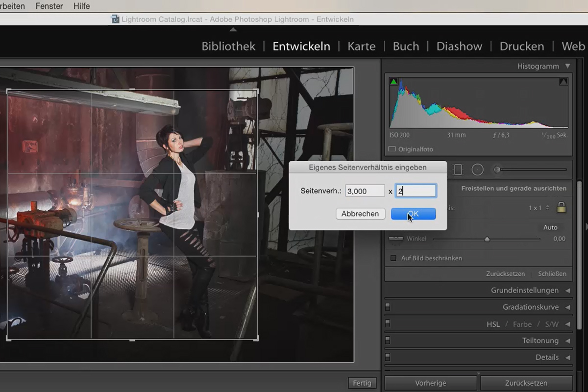Toggle the HSL panel on/off switch

pyautogui.click(x=388, y=324)
